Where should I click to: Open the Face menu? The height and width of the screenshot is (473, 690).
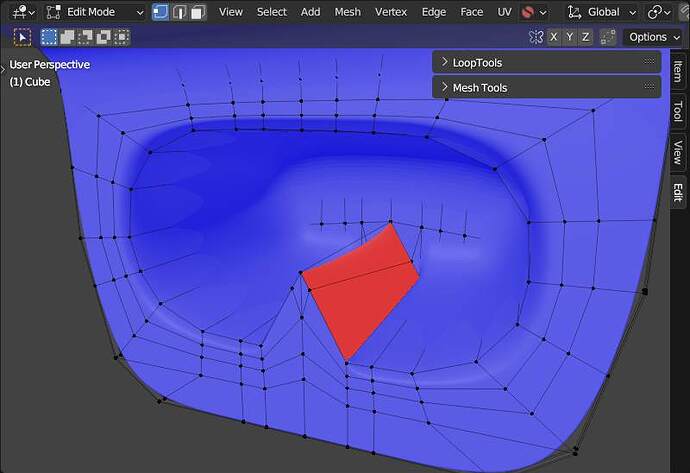(x=471, y=12)
